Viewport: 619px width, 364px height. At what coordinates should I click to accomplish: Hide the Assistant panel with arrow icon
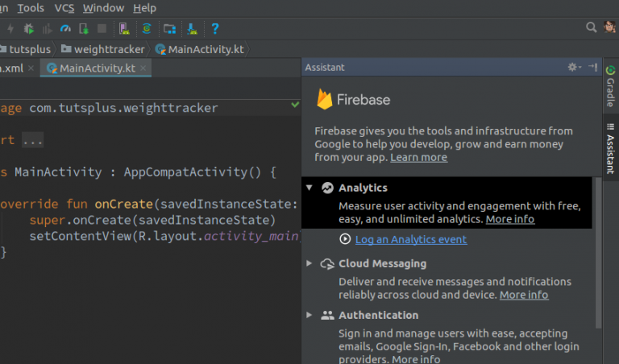click(592, 67)
